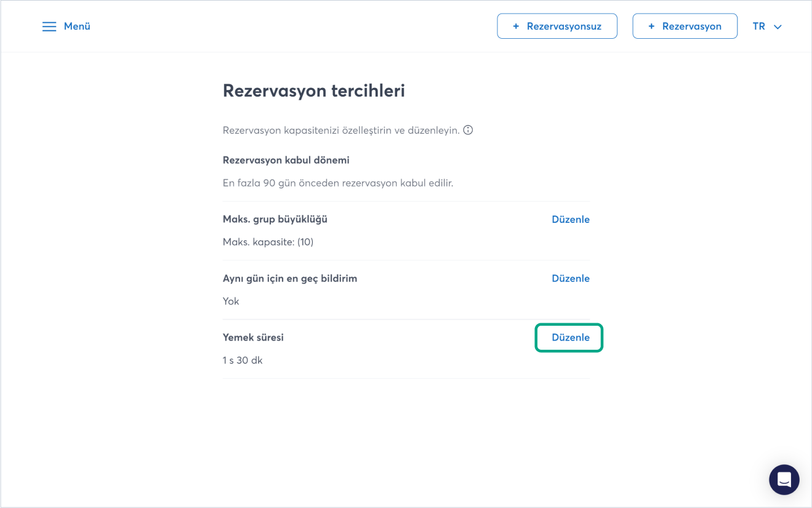This screenshot has height=508, width=812.
Task: Open the hamburger menu icon
Action: [49, 26]
